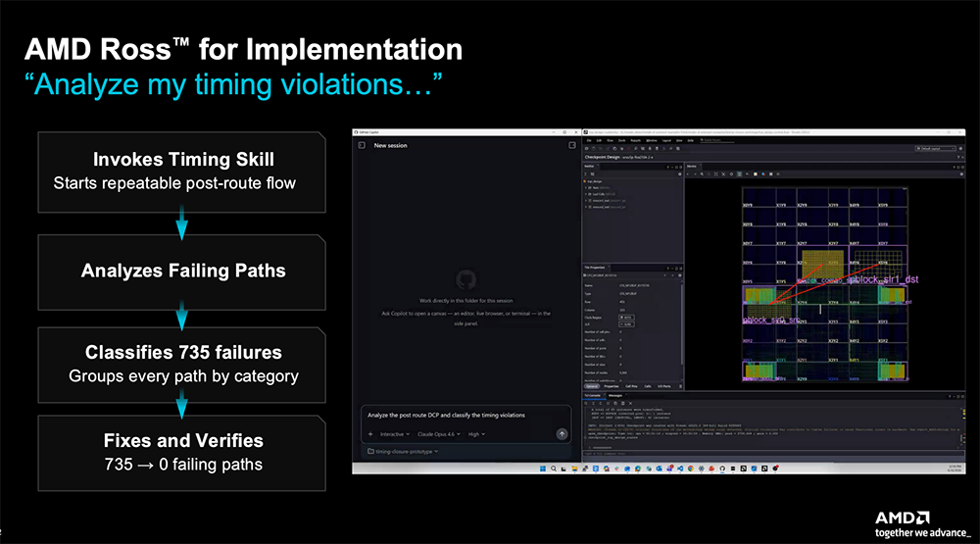This screenshot has width=980, height=544.
Task: Send the Copilot prompt with arrow button
Action: coord(562,434)
